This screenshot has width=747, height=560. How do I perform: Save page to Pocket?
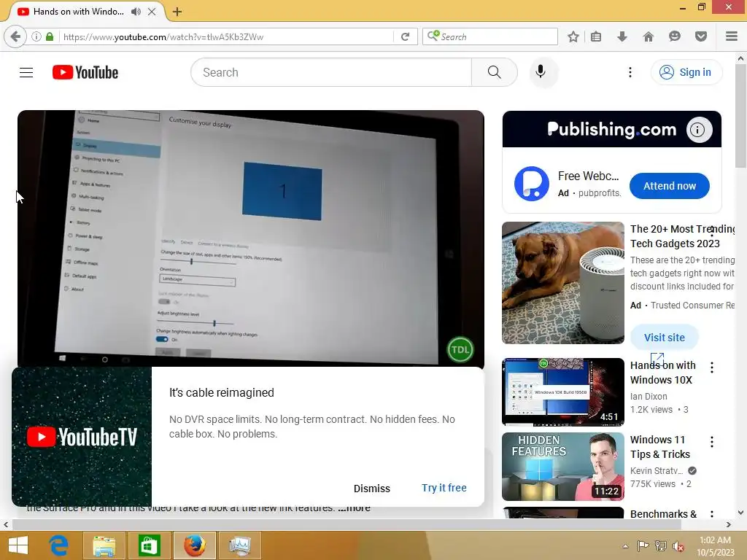[701, 36]
